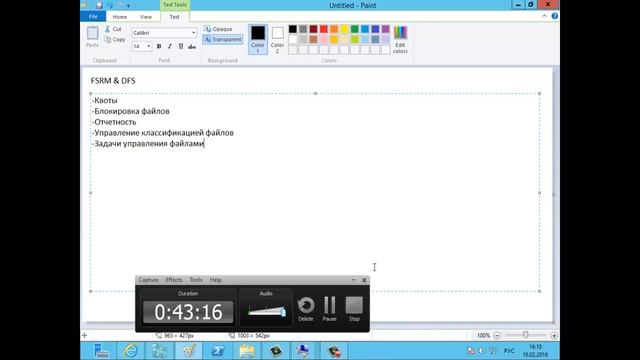Screen dimensions: 640x360
Task: Toggle Italic formatting
Action: 170,47
